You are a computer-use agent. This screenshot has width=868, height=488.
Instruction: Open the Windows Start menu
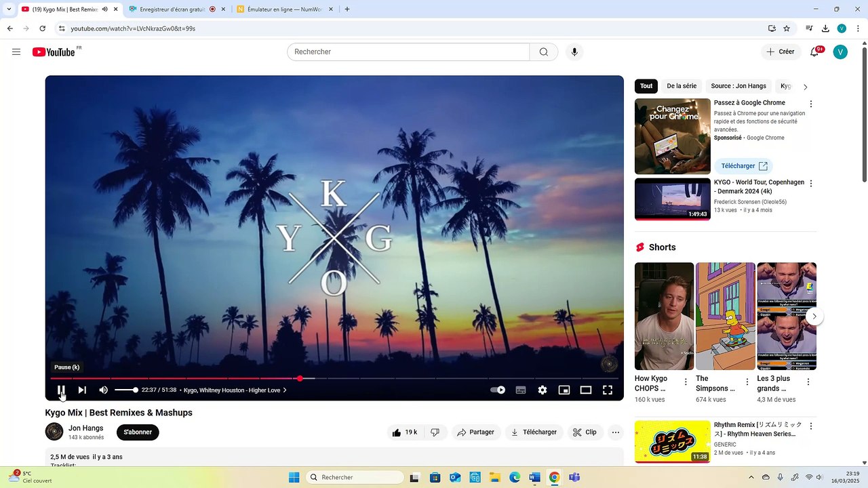294,477
